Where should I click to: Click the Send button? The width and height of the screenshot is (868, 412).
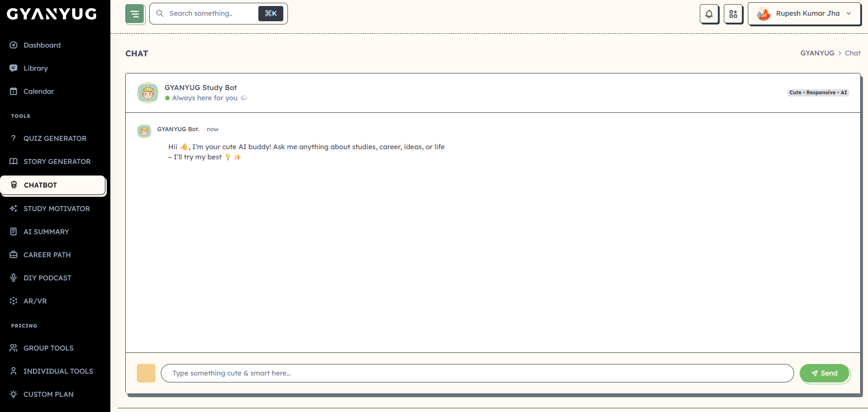click(825, 373)
